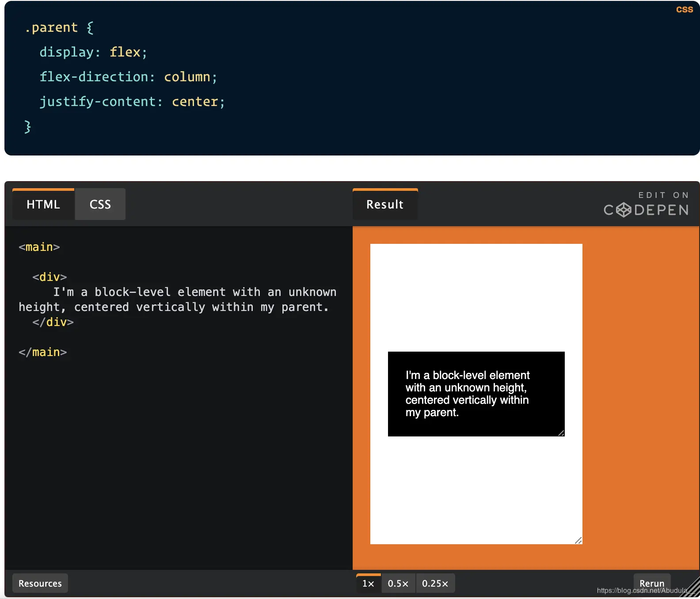
Task: Open the Edit on CodePen link
Action: 646,204
